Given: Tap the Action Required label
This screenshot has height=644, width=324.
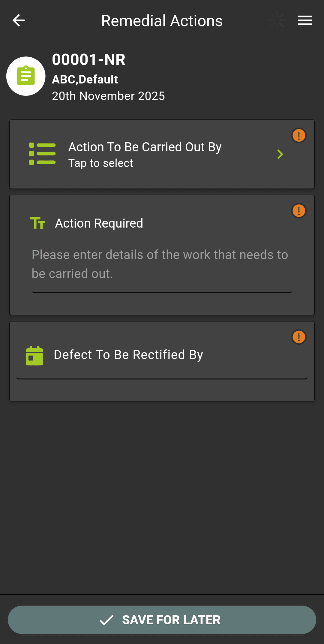Looking at the screenshot, I should pyautogui.click(x=99, y=223).
